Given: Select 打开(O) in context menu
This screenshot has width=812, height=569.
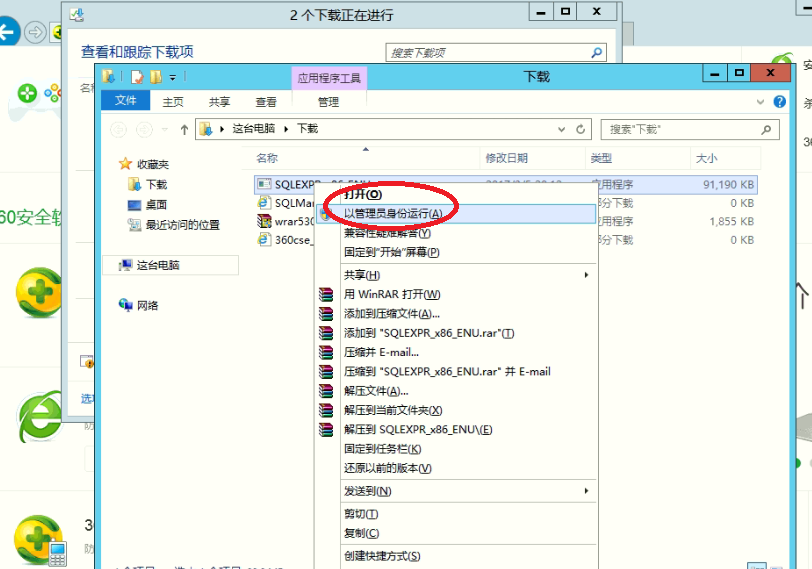Looking at the screenshot, I should [362, 194].
